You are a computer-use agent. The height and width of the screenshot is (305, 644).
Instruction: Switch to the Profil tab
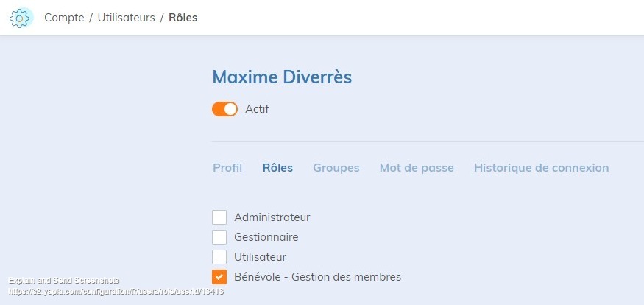pos(227,168)
